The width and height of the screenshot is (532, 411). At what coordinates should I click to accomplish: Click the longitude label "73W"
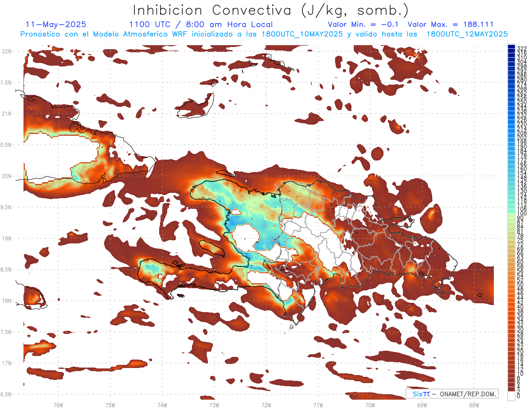coord(214,405)
